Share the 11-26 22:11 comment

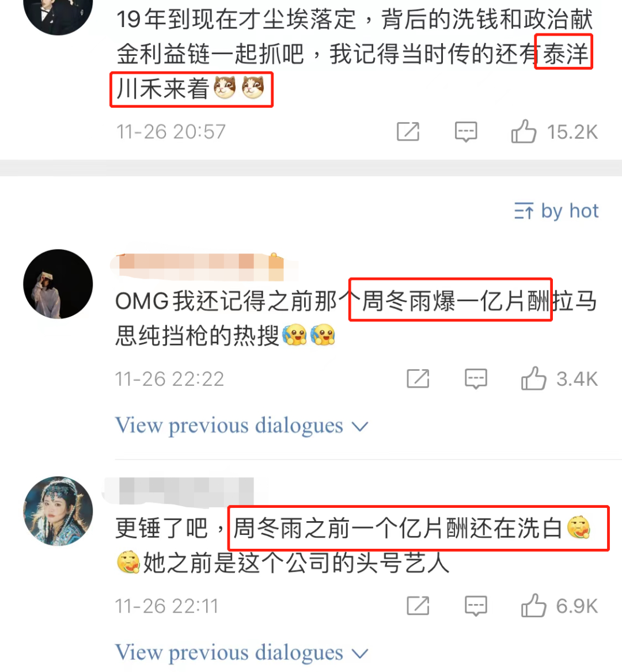point(418,606)
